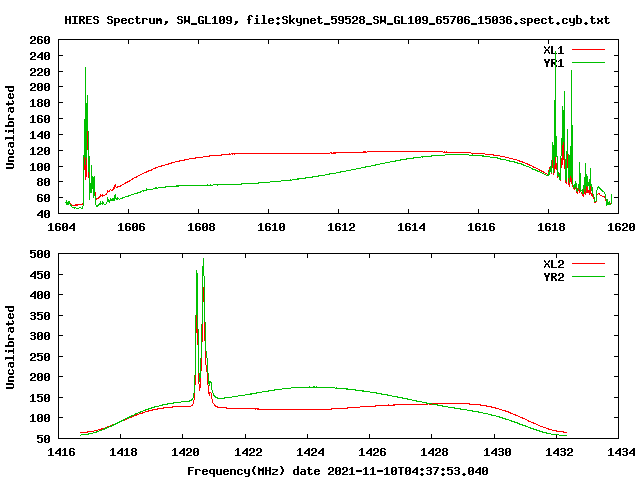Click the 1428 x-axis tick label
The image size is (640, 480).
tap(435, 452)
